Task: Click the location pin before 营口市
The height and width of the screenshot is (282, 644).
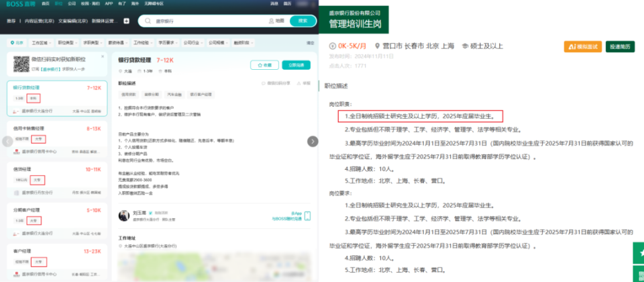Action: pyautogui.click(x=378, y=46)
